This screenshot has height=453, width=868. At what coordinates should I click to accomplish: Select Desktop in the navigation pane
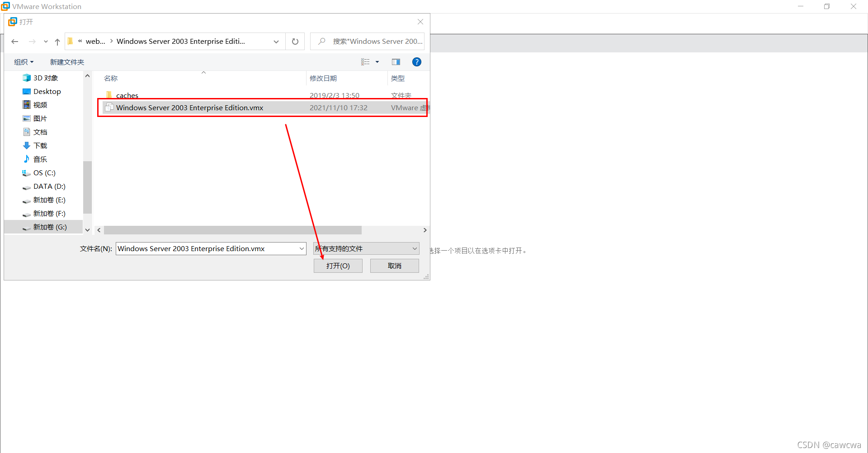pos(43,91)
